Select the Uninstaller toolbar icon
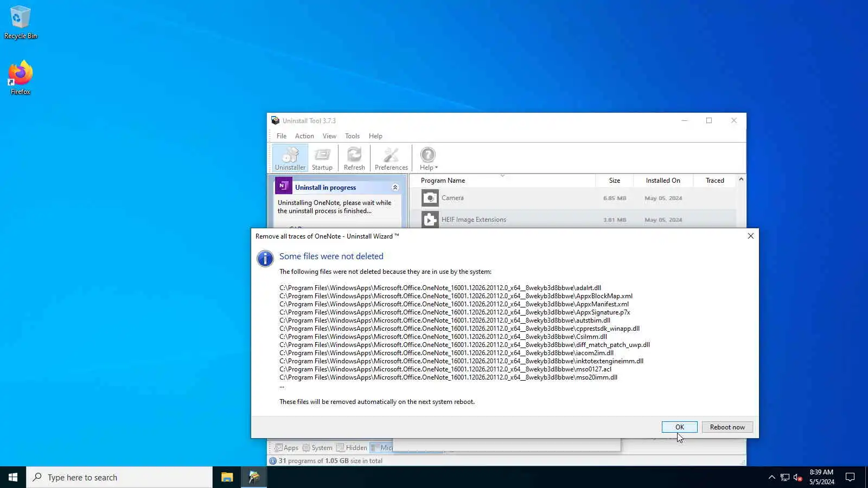The width and height of the screenshot is (868, 488). point(290,159)
